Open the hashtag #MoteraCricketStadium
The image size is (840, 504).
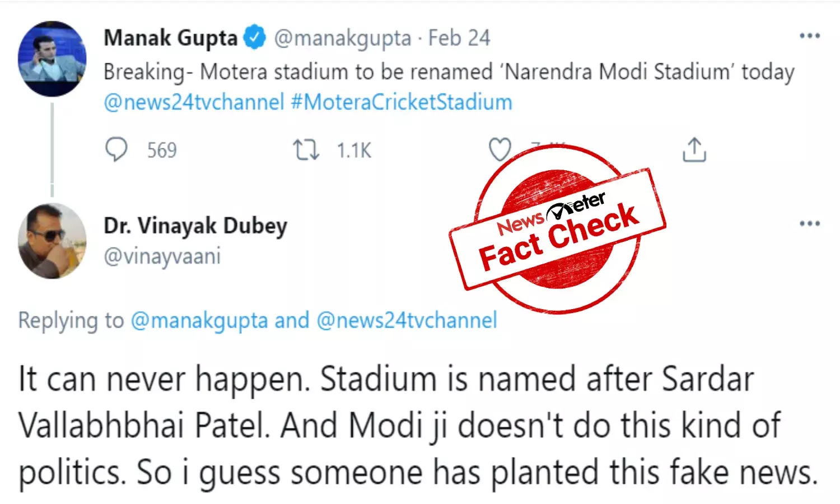pos(399,102)
